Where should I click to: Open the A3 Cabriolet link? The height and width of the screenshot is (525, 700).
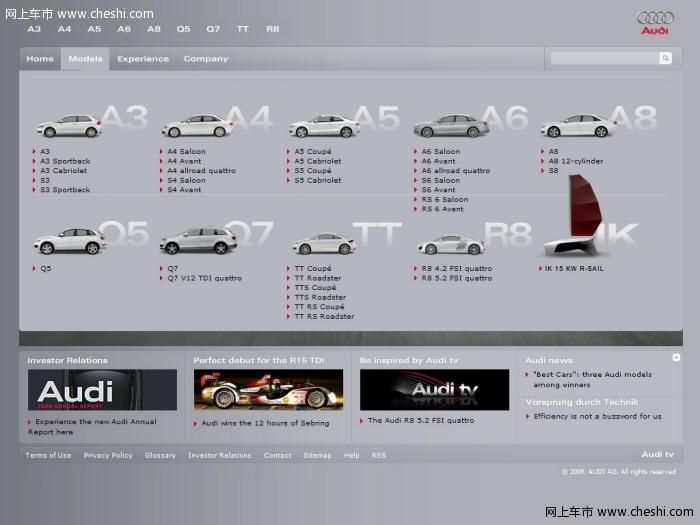click(x=63, y=171)
